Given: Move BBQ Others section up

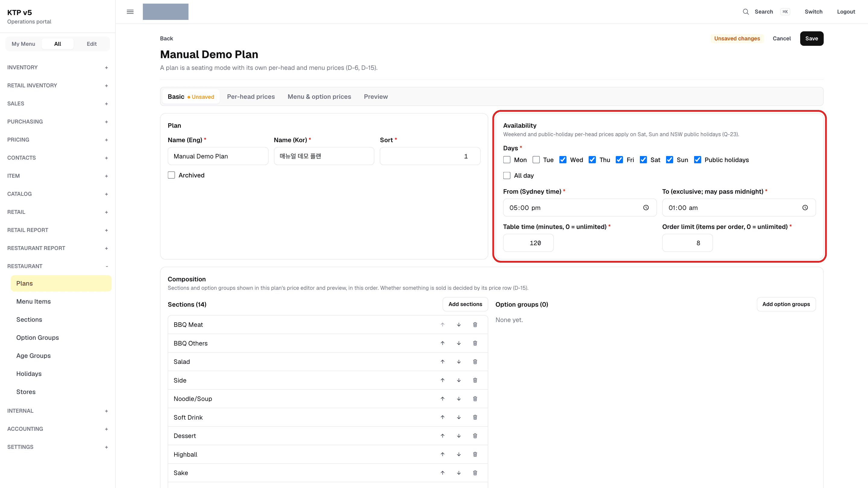Looking at the screenshot, I should [442, 343].
